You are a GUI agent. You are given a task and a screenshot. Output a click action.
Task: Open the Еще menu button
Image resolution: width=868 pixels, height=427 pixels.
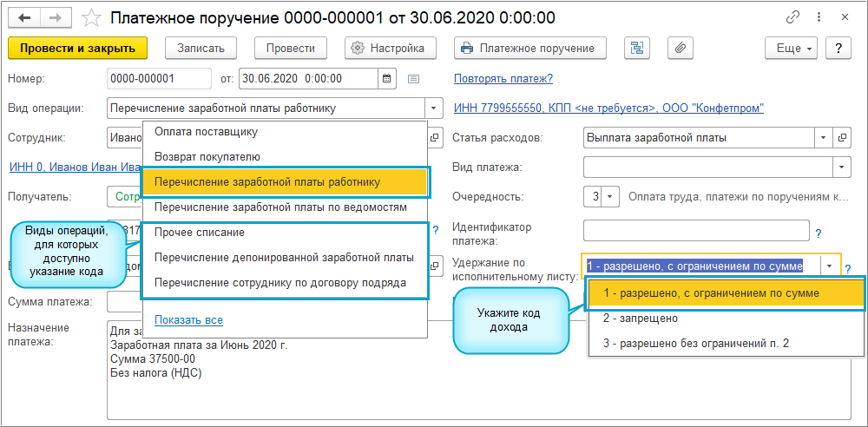[x=792, y=49]
